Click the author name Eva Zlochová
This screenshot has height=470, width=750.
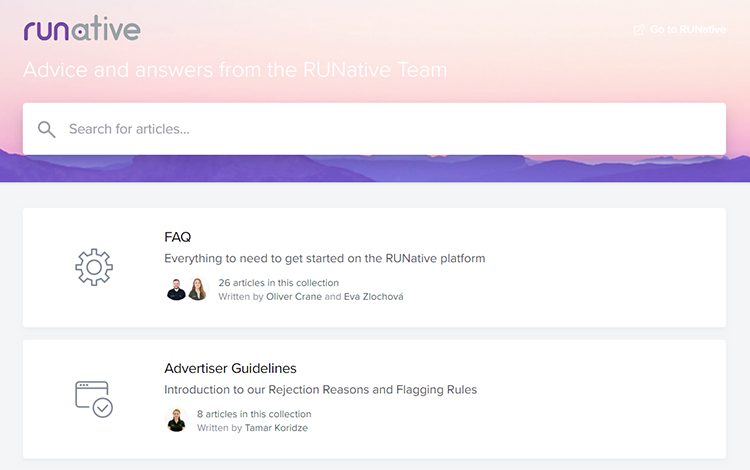pyautogui.click(x=374, y=296)
